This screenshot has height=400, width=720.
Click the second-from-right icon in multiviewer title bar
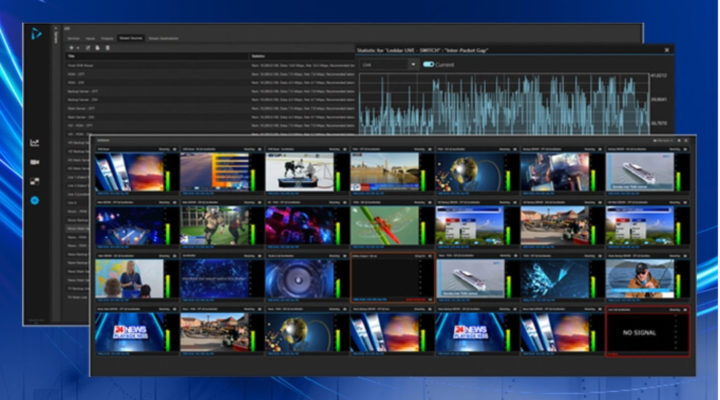click(x=679, y=141)
